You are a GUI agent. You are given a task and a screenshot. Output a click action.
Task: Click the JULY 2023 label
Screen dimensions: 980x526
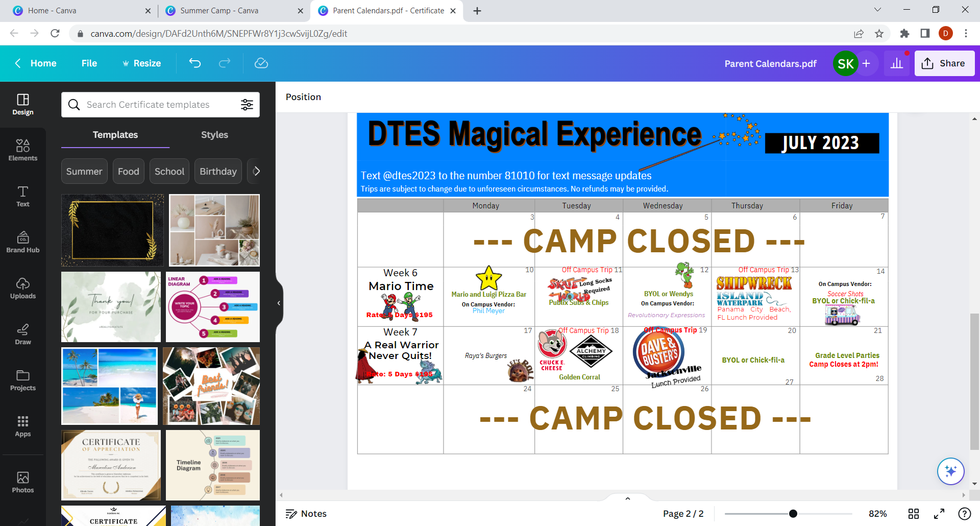point(822,143)
